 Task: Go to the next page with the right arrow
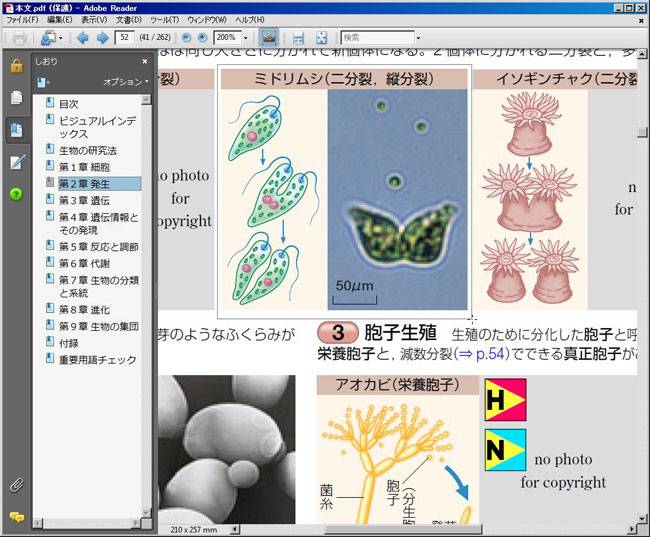click(x=102, y=38)
